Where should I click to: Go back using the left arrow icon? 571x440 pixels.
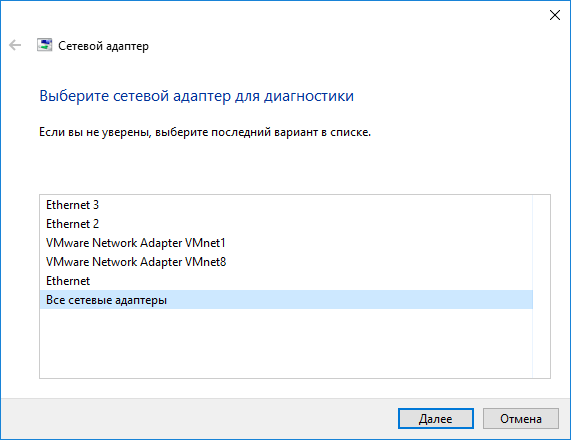[x=15, y=46]
